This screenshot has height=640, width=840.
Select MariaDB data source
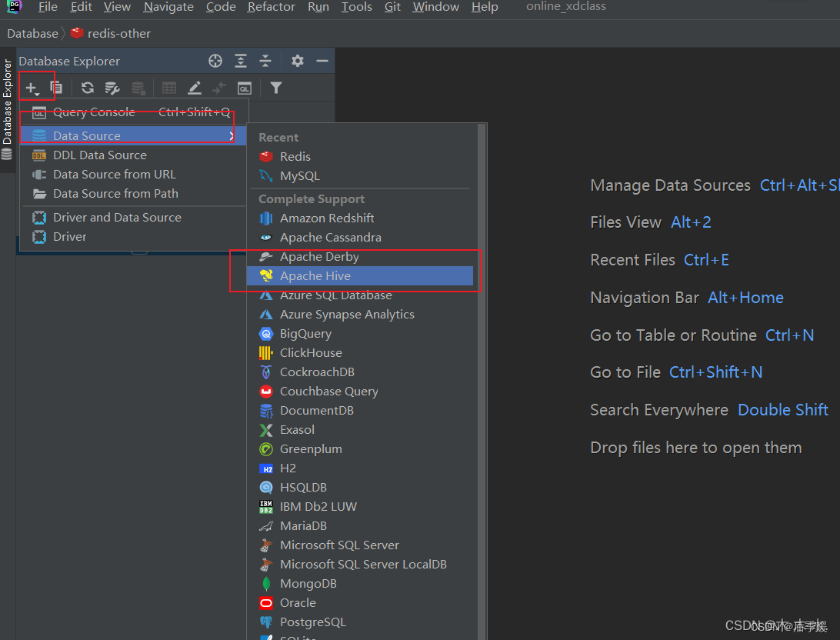coord(360,526)
